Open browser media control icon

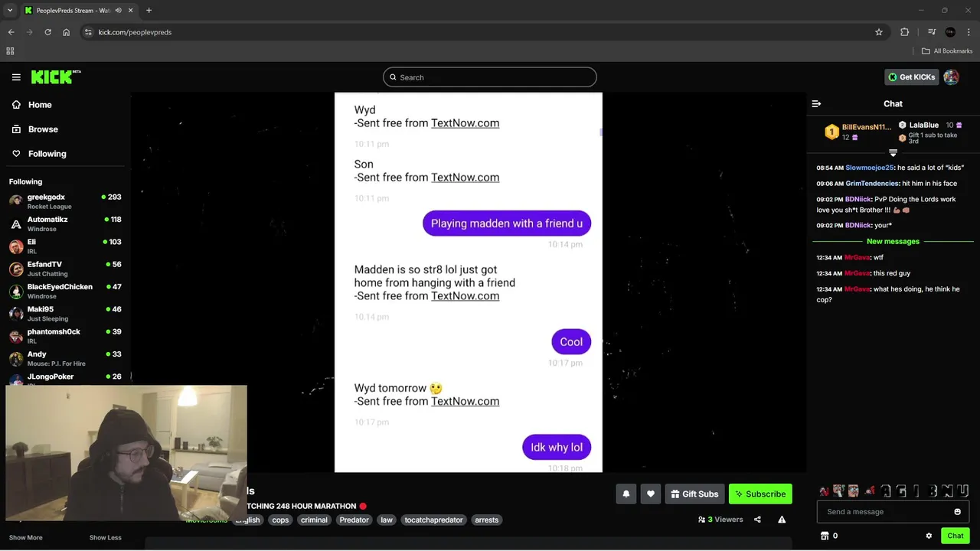pyautogui.click(x=931, y=32)
